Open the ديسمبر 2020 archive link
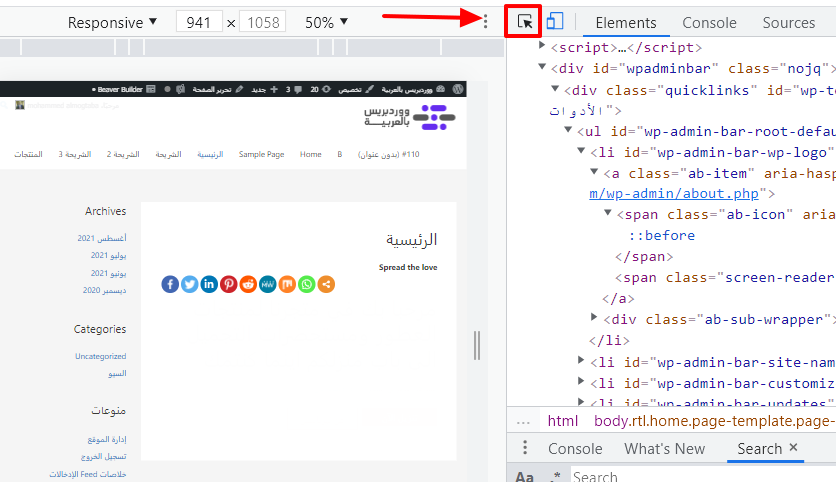 [x=104, y=290]
